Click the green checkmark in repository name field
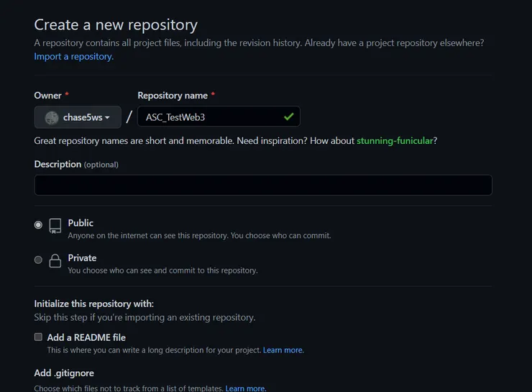 tap(288, 117)
